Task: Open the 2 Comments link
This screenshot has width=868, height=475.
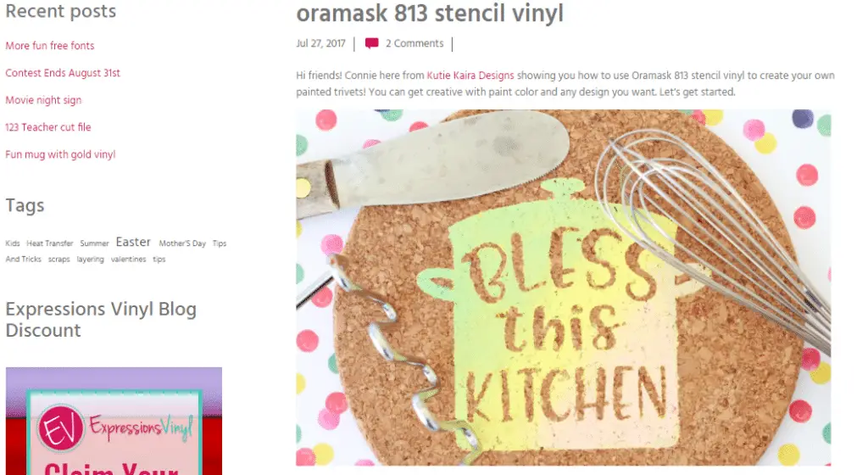Action: pyautogui.click(x=415, y=43)
